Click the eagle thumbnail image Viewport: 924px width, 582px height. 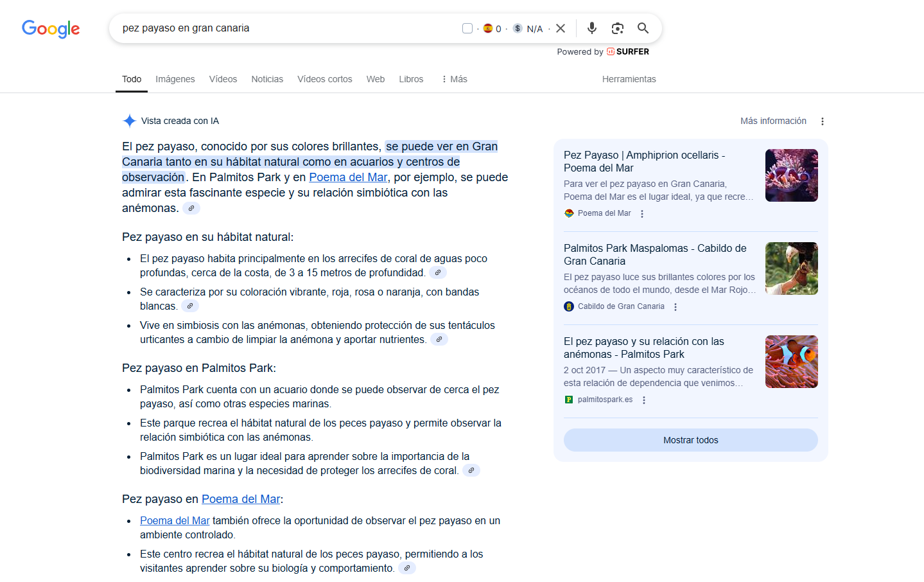click(x=792, y=269)
